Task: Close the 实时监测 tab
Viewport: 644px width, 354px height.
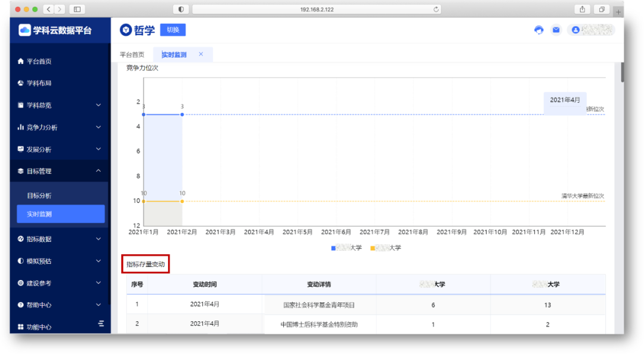Action: pyautogui.click(x=201, y=54)
